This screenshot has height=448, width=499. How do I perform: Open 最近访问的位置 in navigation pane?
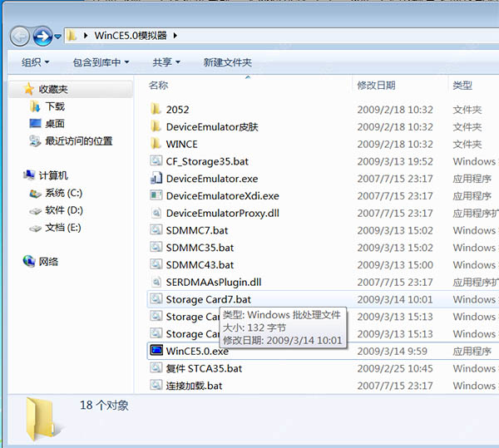pyautogui.click(x=79, y=140)
